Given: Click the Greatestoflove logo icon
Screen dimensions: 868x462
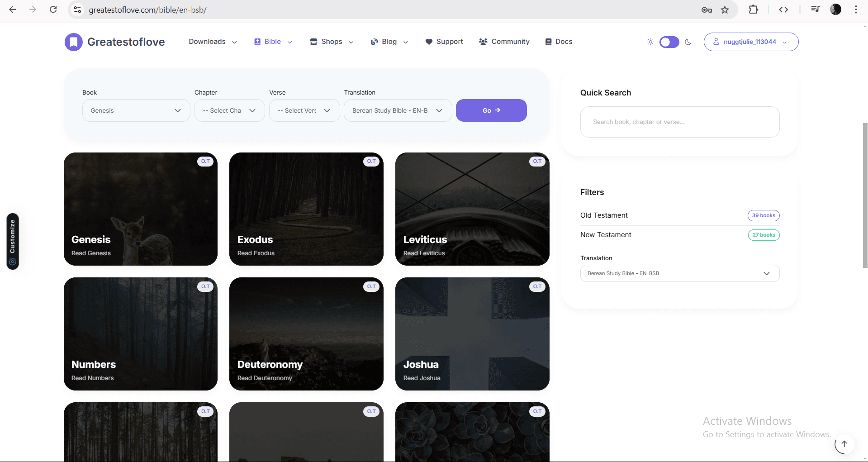Looking at the screenshot, I should [73, 42].
